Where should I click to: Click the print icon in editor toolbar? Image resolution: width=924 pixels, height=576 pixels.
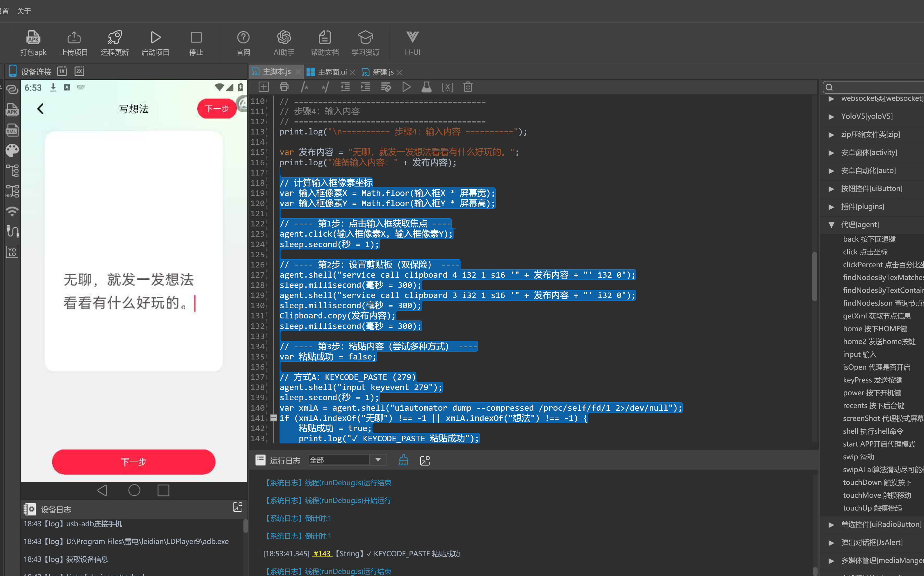[284, 87]
